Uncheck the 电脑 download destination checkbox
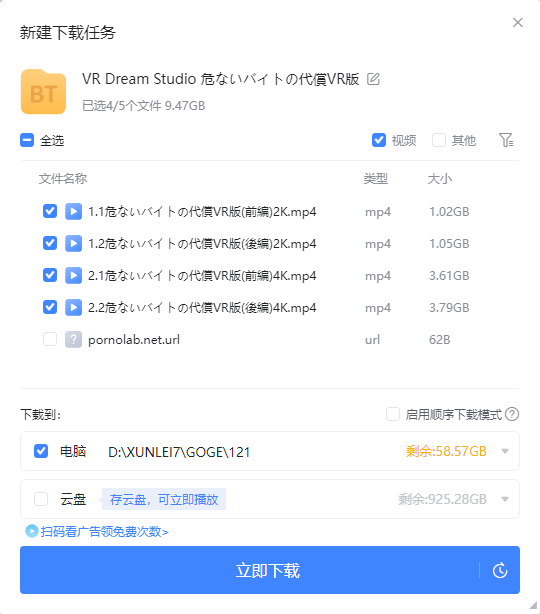 41,451
